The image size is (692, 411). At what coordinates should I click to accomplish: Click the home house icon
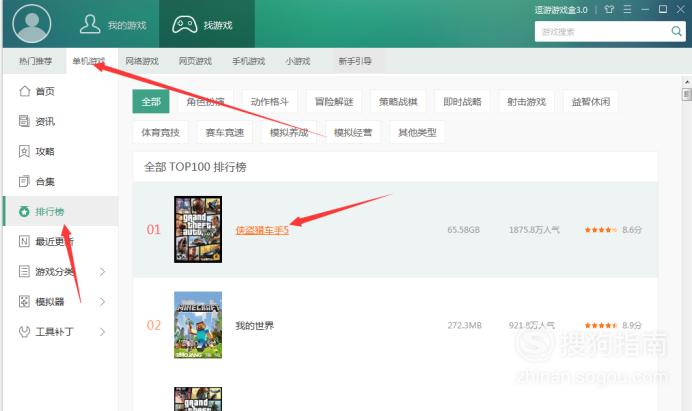(25, 90)
